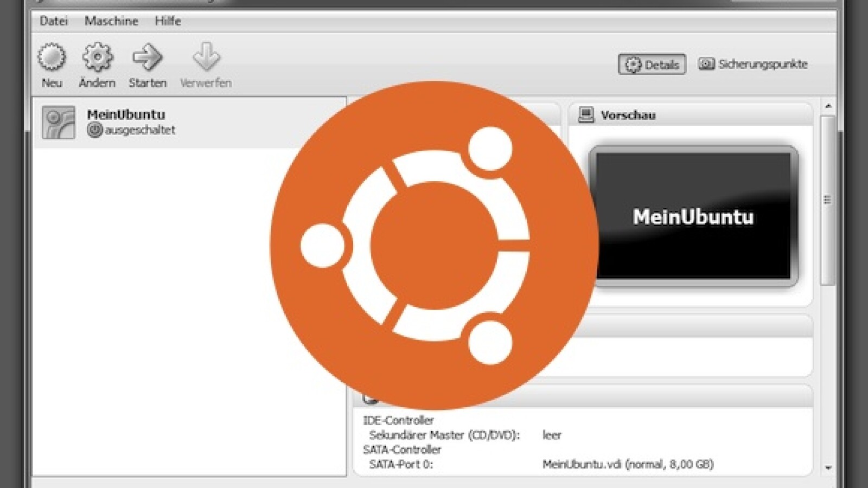Open settings with the Ändern gear icon
Image resolution: width=868 pixels, height=488 pixels.
click(97, 57)
